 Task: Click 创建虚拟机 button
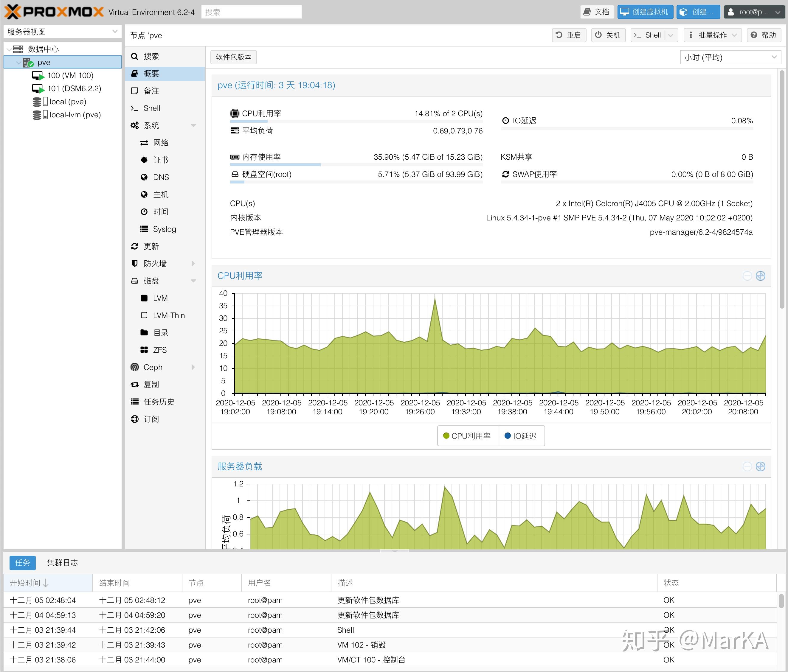point(645,12)
